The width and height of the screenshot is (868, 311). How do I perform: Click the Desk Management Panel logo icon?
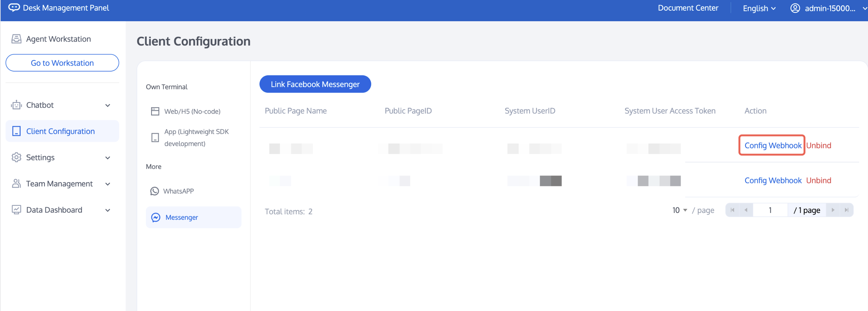pos(14,7)
